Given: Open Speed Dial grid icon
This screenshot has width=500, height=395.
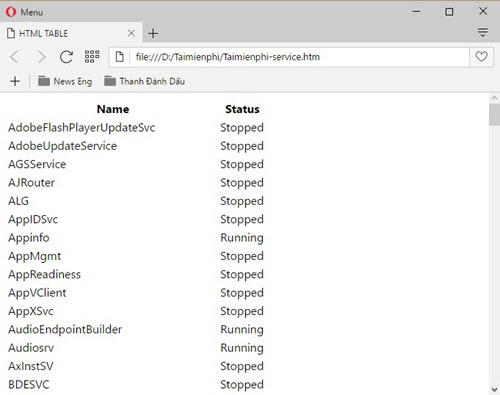Looking at the screenshot, I should pyautogui.click(x=92, y=57).
